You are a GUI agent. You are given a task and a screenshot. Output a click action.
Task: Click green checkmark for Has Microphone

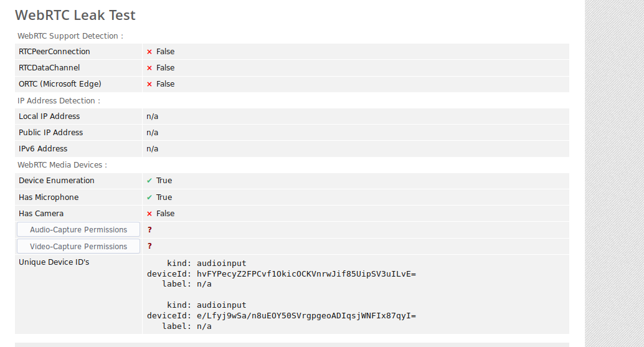tap(149, 197)
